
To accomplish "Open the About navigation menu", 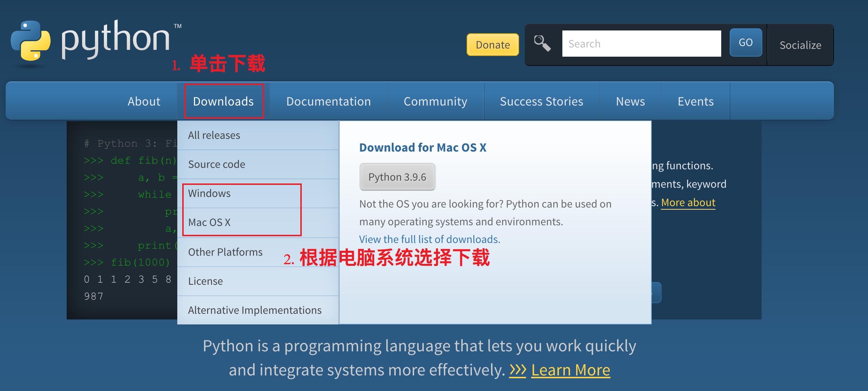I will (x=144, y=101).
